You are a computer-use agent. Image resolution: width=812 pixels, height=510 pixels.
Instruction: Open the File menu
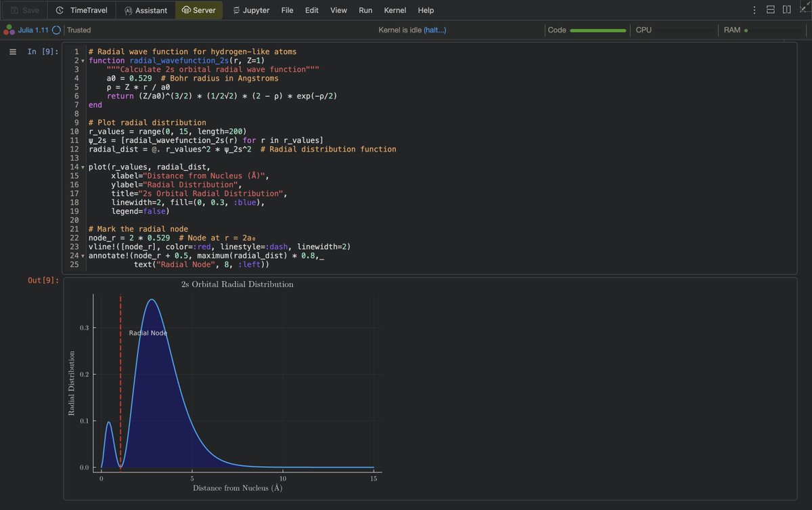pyautogui.click(x=287, y=10)
